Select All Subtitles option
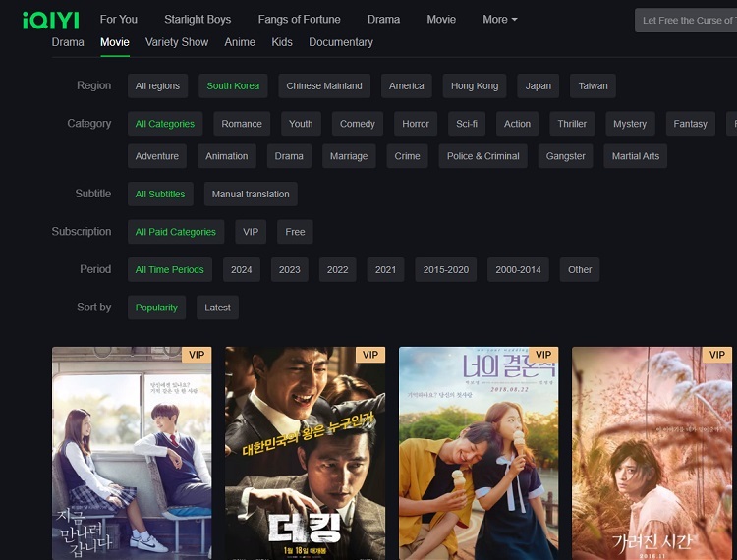 [x=160, y=194]
